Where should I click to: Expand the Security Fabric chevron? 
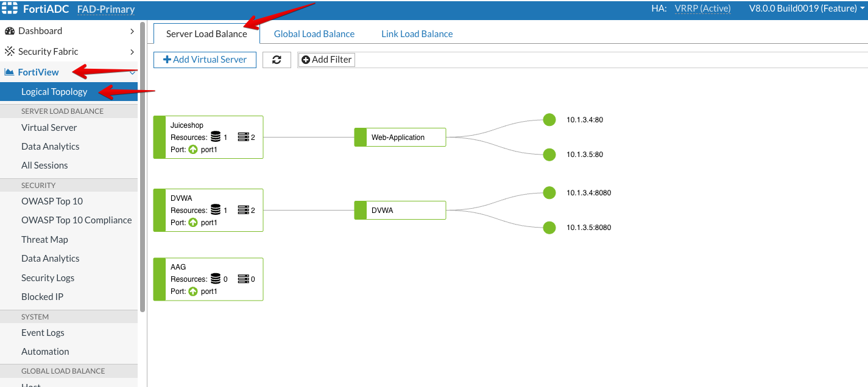click(x=132, y=52)
